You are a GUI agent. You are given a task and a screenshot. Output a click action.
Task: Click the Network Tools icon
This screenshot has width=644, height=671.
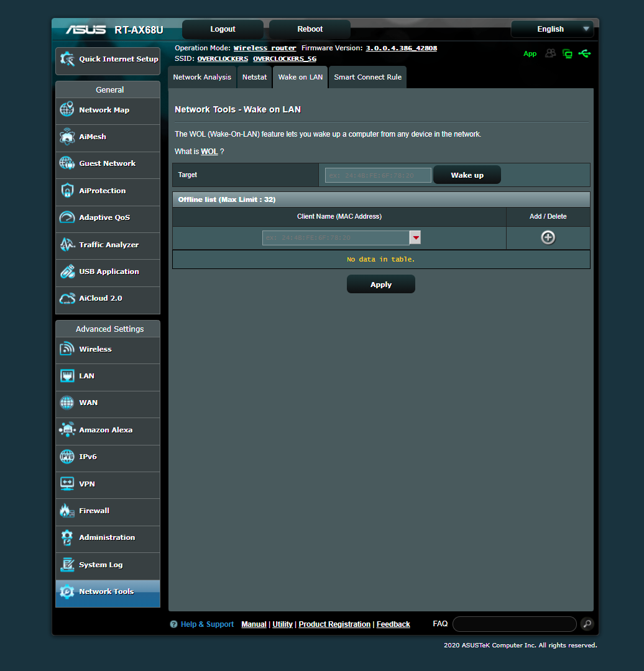click(x=67, y=591)
